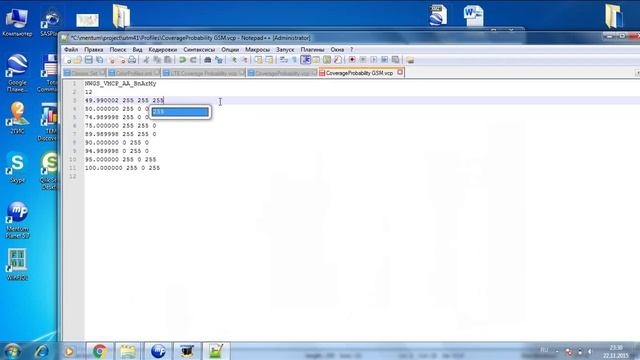
Task: Click the green Undo arrow
Action: 182,60
